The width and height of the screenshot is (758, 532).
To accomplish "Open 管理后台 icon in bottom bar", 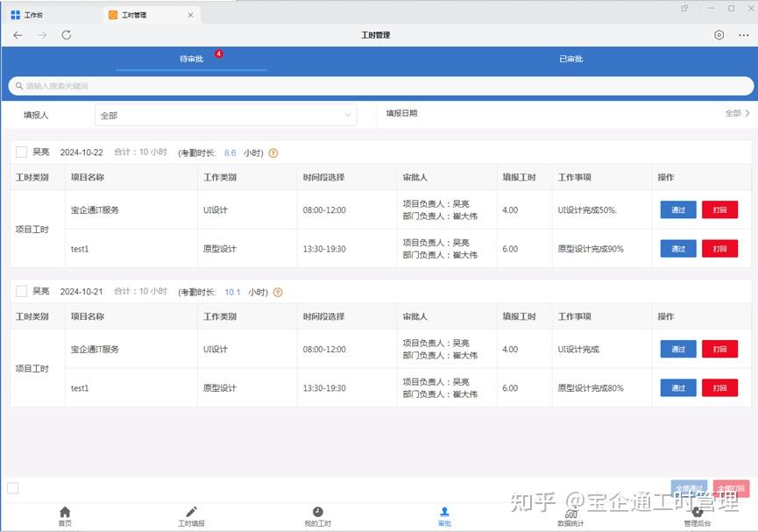I will (x=697, y=512).
